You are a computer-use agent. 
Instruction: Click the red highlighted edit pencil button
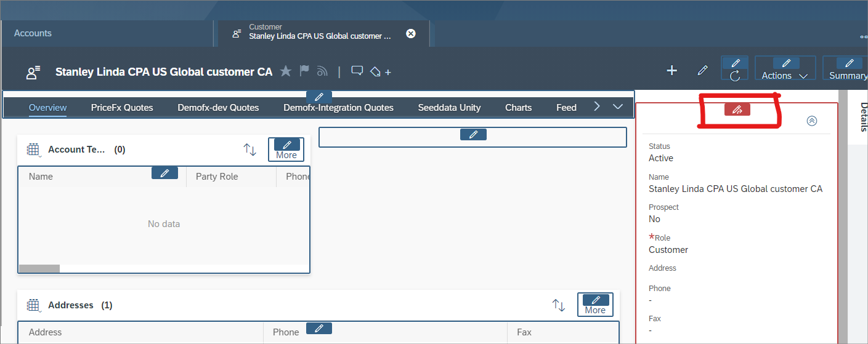(737, 110)
